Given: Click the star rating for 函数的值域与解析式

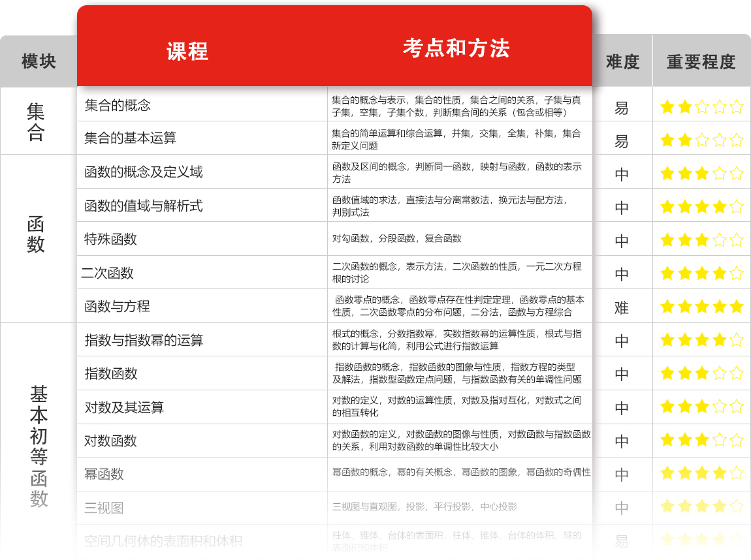Looking at the screenshot, I should (x=701, y=206).
